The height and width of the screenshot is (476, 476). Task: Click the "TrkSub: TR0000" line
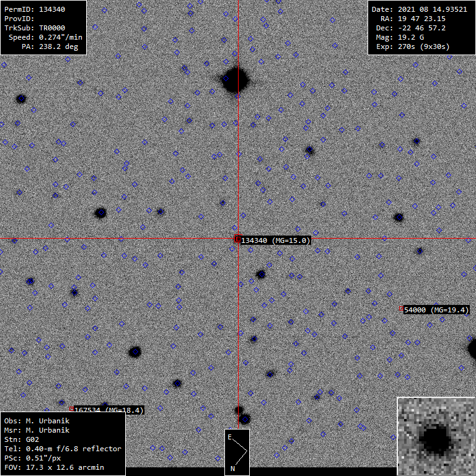point(35,29)
